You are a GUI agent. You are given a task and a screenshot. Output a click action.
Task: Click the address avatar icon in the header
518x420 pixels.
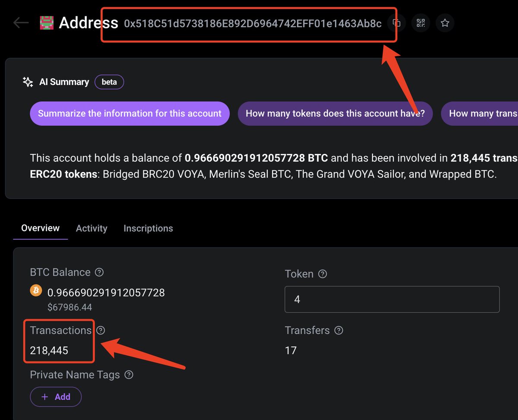click(47, 22)
